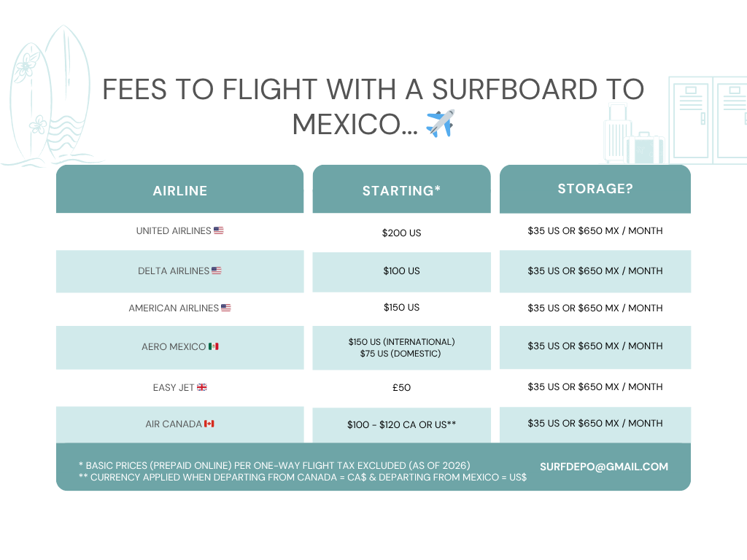Image resolution: width=747 pixels, height=560 pixels.
Task: Click the surfdepo@gmail.com email address
Action: tap(604, 467)
